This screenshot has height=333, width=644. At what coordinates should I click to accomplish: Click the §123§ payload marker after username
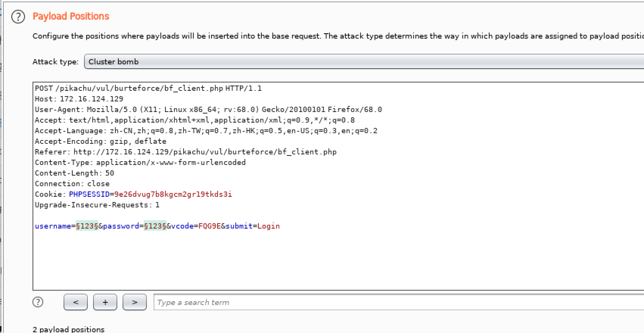pyautogui.click(x=87, y=226)
